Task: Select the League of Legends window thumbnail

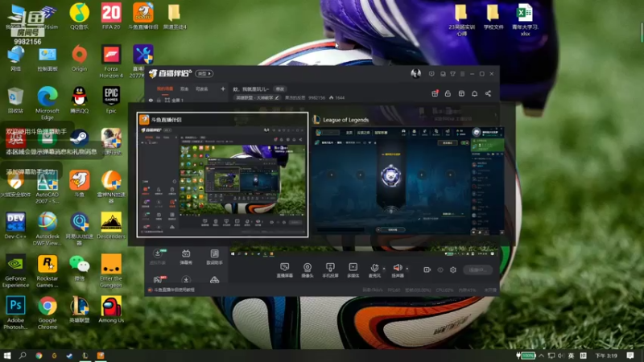Action: coord(407,175)
